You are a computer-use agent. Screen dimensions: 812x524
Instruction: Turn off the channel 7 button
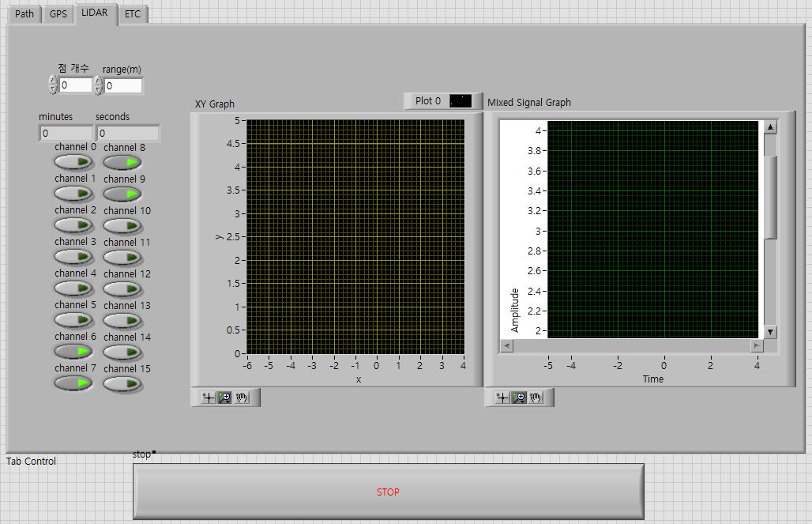73,383
